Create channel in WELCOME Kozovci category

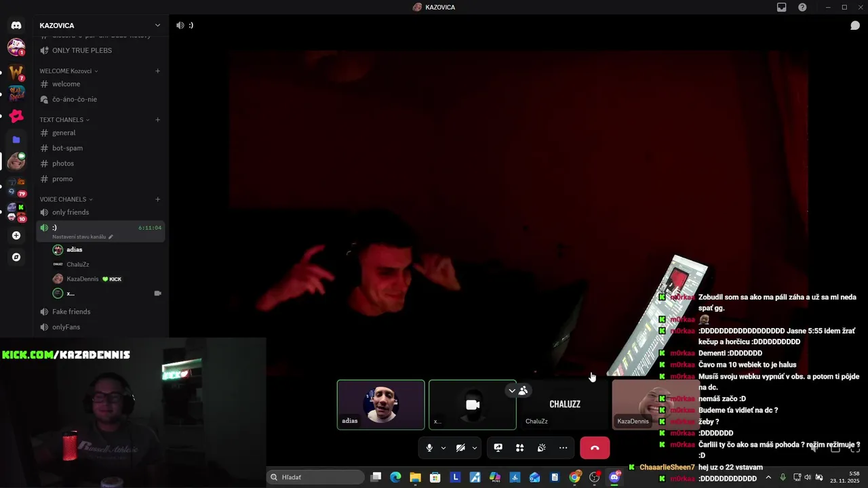[157, 71]
